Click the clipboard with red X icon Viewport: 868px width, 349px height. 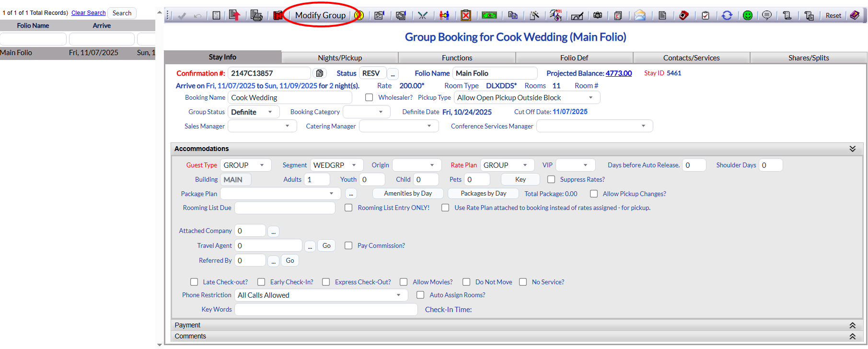click(x=466, y=15)
